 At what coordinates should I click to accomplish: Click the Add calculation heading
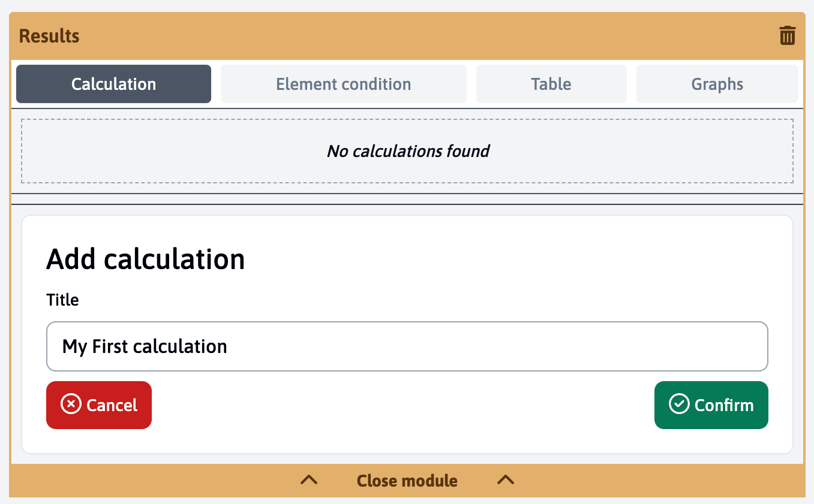(145, 258)
